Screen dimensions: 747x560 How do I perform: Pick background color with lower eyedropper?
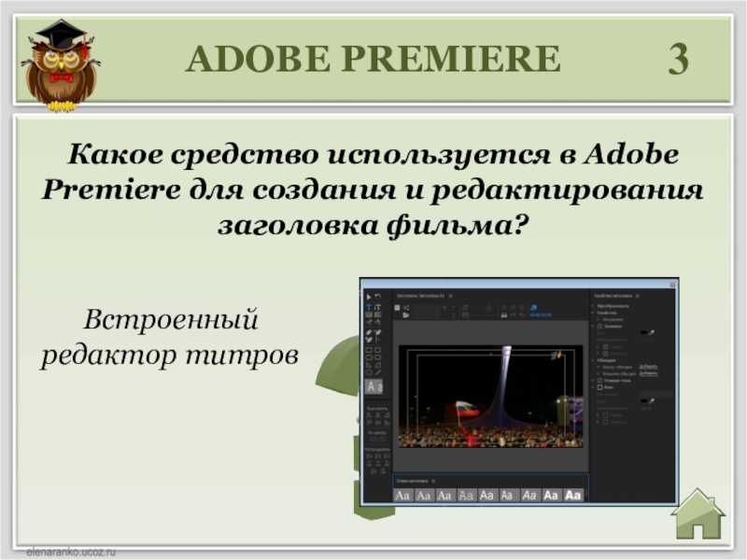[652, 401]
